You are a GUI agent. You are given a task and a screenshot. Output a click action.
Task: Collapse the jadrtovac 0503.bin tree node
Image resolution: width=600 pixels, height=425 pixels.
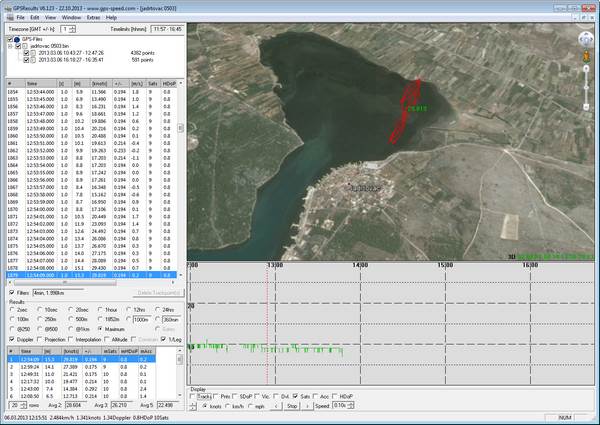pos(10,46)
